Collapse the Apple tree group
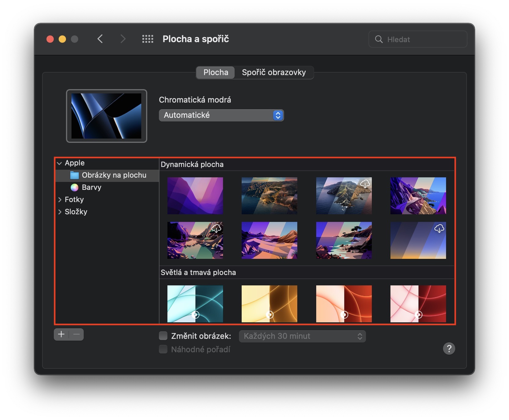 tap(59, 163)
